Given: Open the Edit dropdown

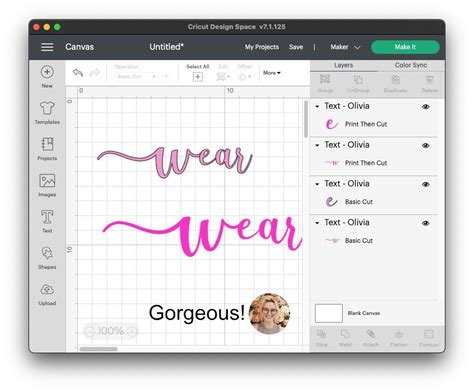Looking at the screenshot, I should tap(223, 77).
